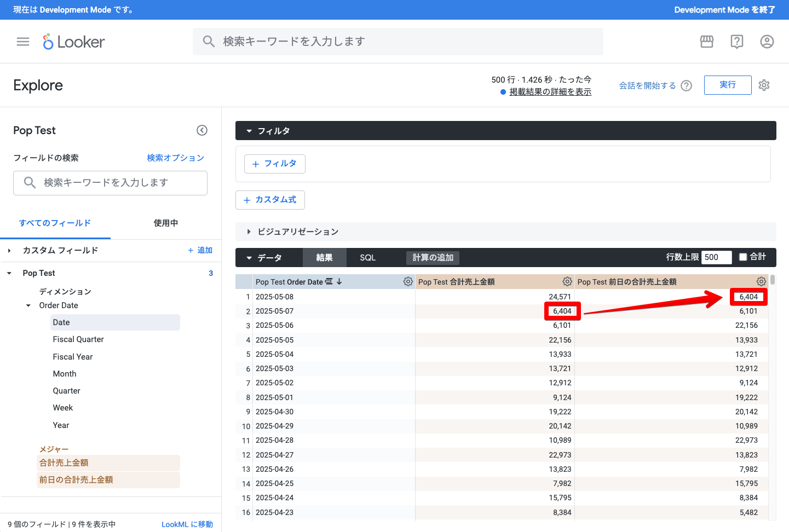Screen dimensions: 789x532
Task: Open the help question mark icon
Action: click(x=737, y=42)
